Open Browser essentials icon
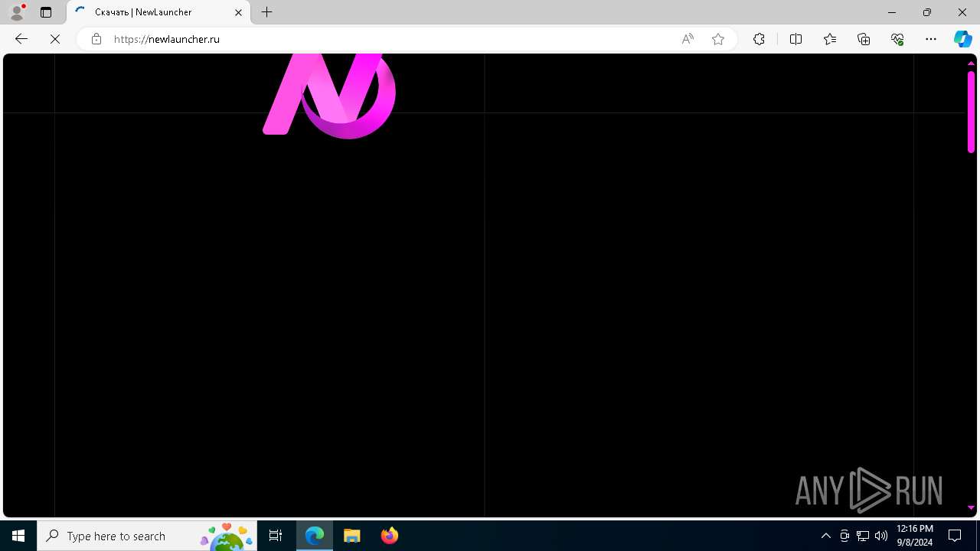Image resolution: width=980 pixels, height=551 pixels. 897,39
